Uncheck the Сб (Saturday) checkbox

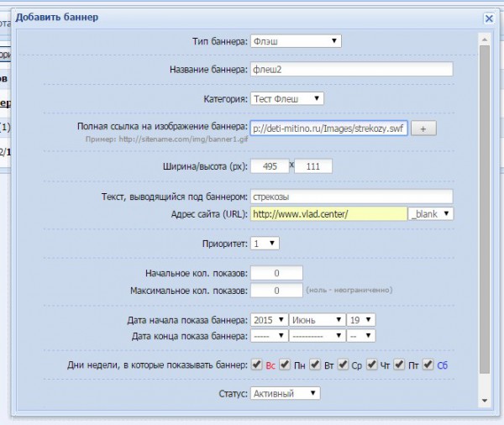click(x=428, y=365)
